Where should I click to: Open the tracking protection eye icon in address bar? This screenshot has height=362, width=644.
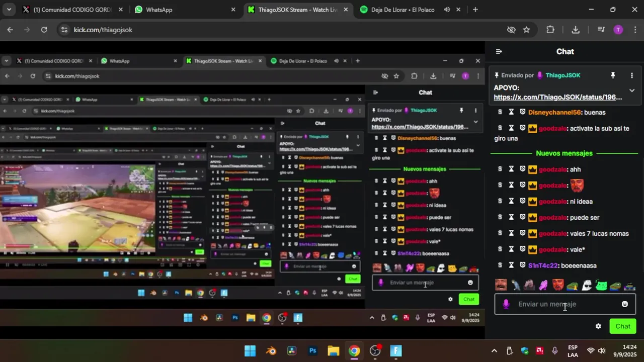point(511,30)
